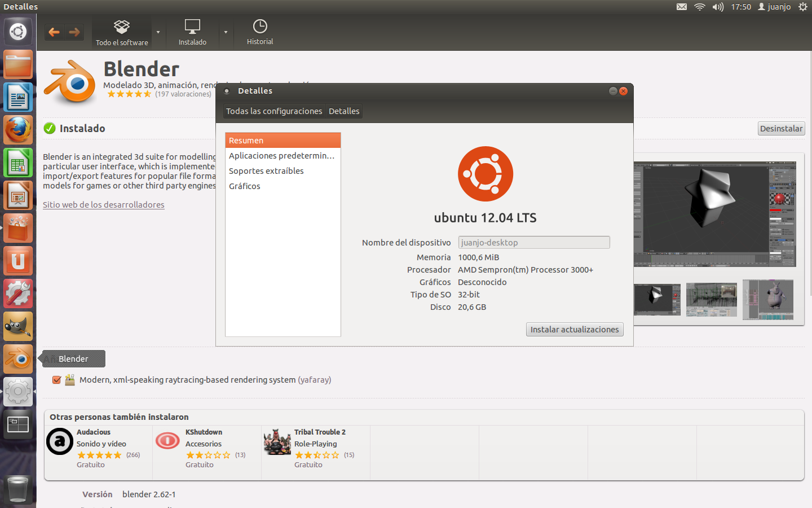Open the workspace switcher in the launcher
This screenshot has width=812, height=508.
(x=18, y=424)
